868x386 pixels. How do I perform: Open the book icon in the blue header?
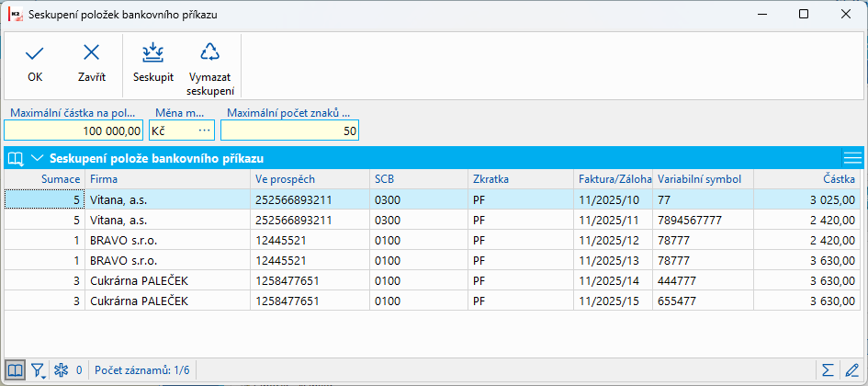point(16,159)
